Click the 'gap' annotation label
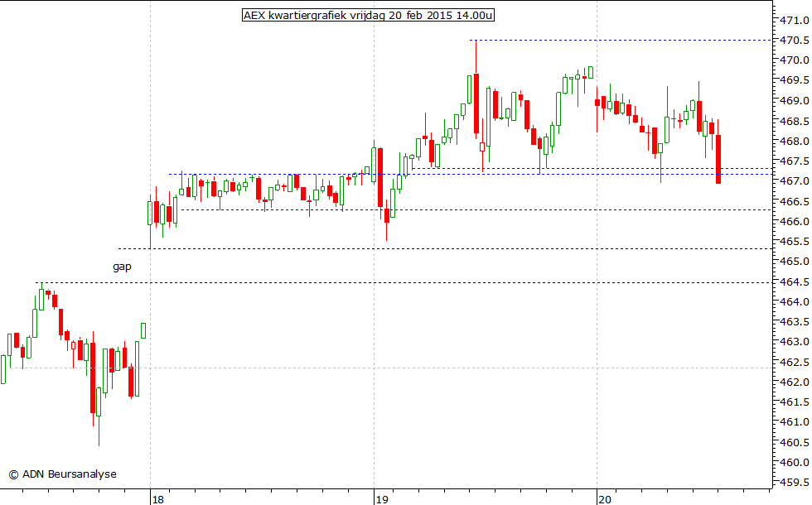The width and height of the screenshot is (812, 505). point(123,267)
